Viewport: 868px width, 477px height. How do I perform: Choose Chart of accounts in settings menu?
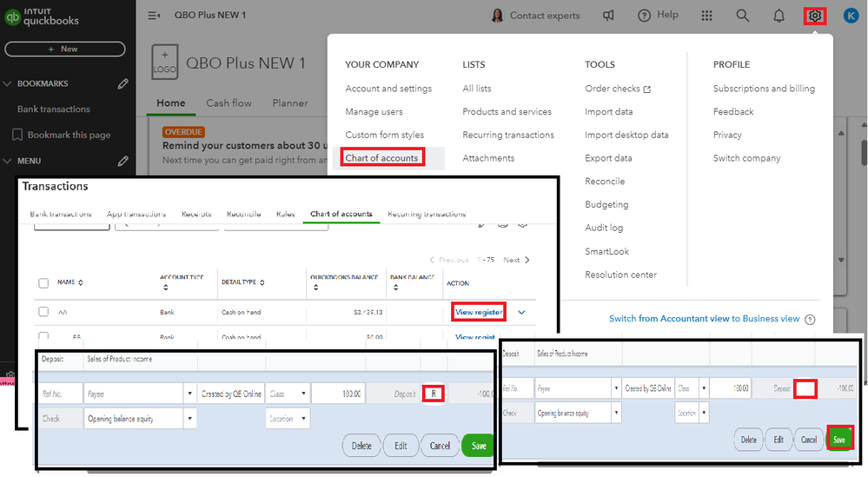point(382,158)
